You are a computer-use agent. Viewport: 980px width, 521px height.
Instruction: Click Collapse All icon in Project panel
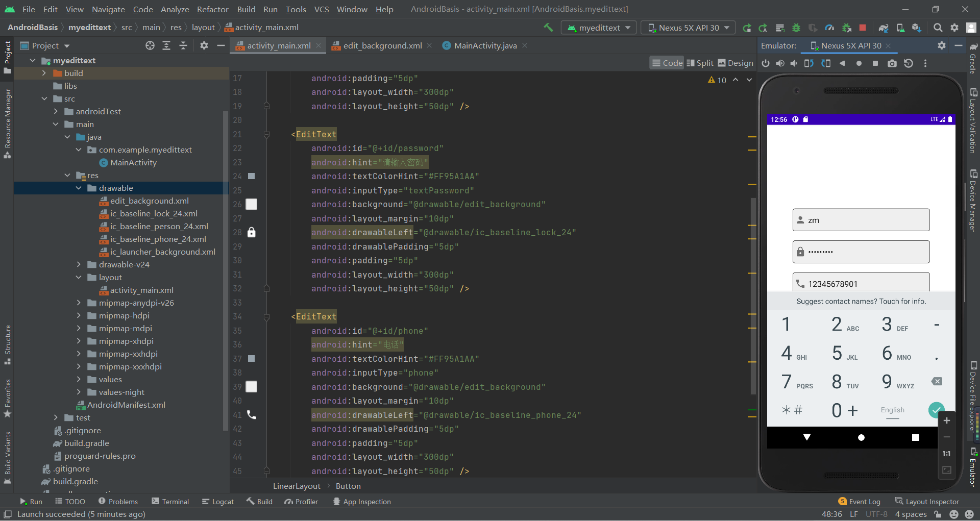coord(183,46)
